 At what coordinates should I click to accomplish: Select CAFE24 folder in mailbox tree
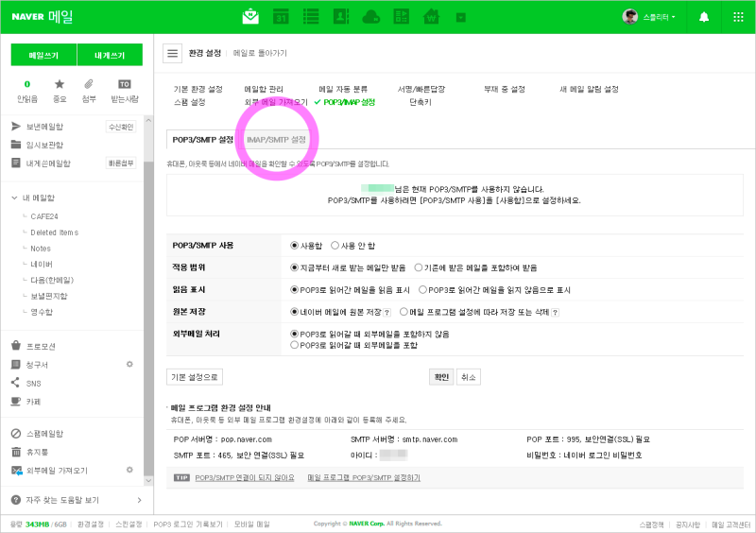44,216
